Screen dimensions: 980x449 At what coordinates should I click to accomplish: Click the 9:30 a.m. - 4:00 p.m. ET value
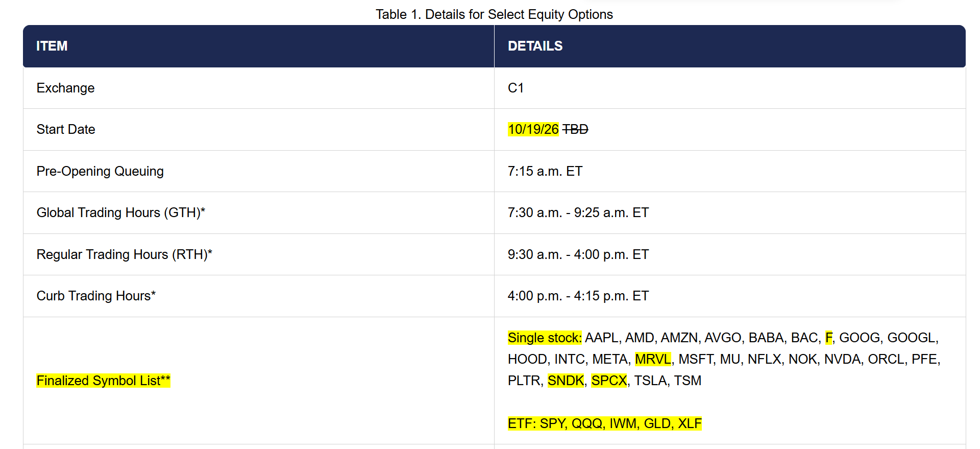578,254
